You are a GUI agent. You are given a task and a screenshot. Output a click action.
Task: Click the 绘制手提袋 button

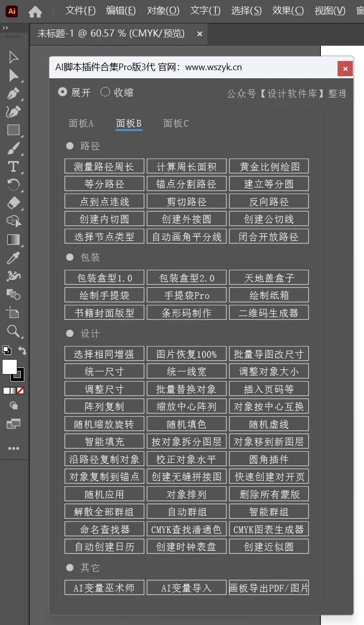104,295
